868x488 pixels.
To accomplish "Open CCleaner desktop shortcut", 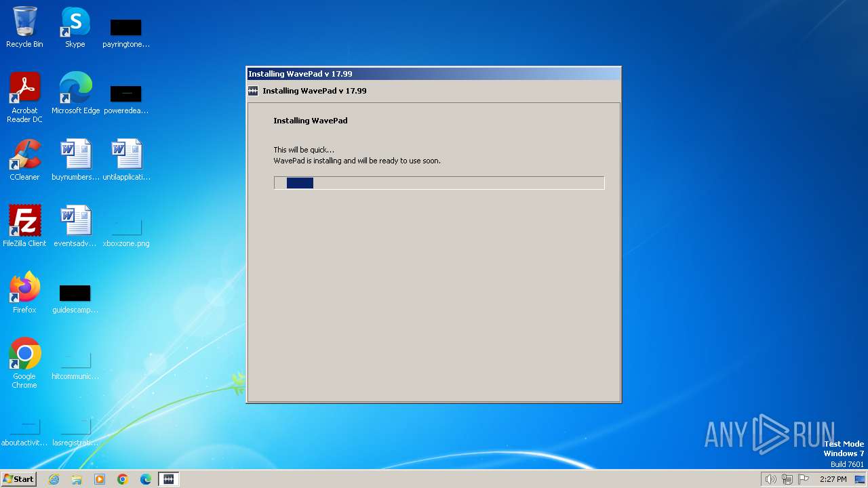I will [x=24, y=160].
